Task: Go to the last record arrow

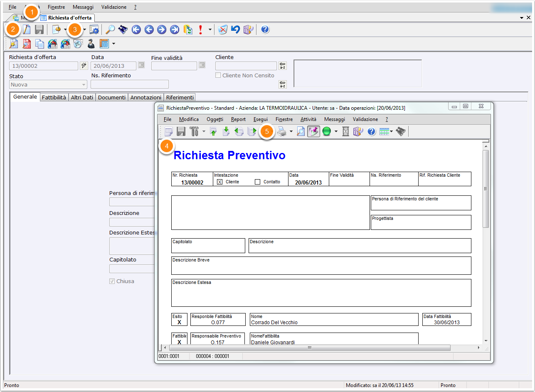Action: pyautogui.click(x=175, y=30)
